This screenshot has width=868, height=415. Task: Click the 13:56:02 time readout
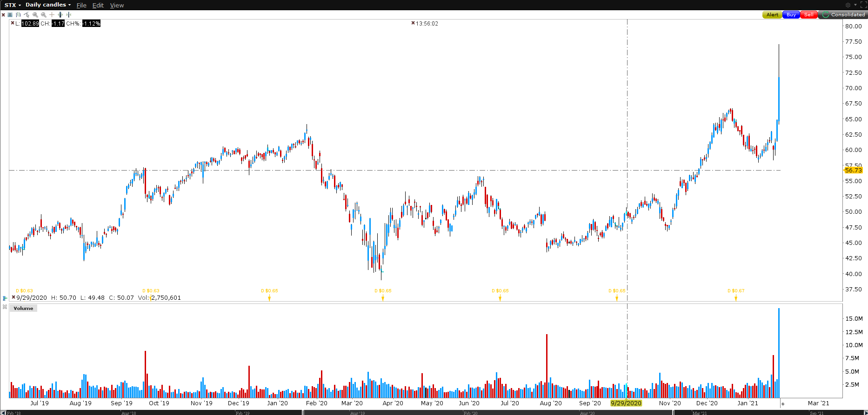point(427,24)
